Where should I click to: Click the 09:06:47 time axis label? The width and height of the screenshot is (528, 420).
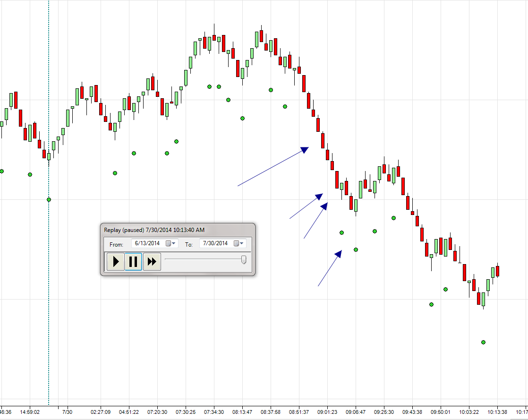point(356,412)
